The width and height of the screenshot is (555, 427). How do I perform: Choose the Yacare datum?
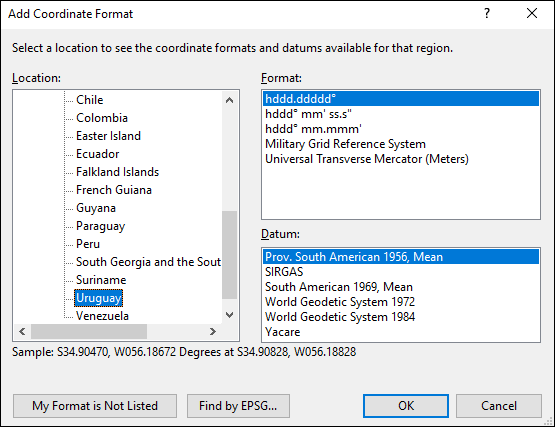(401, 332)
